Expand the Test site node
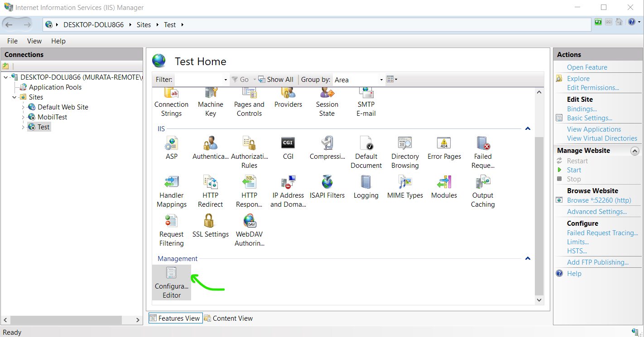 tap(24, 127)
